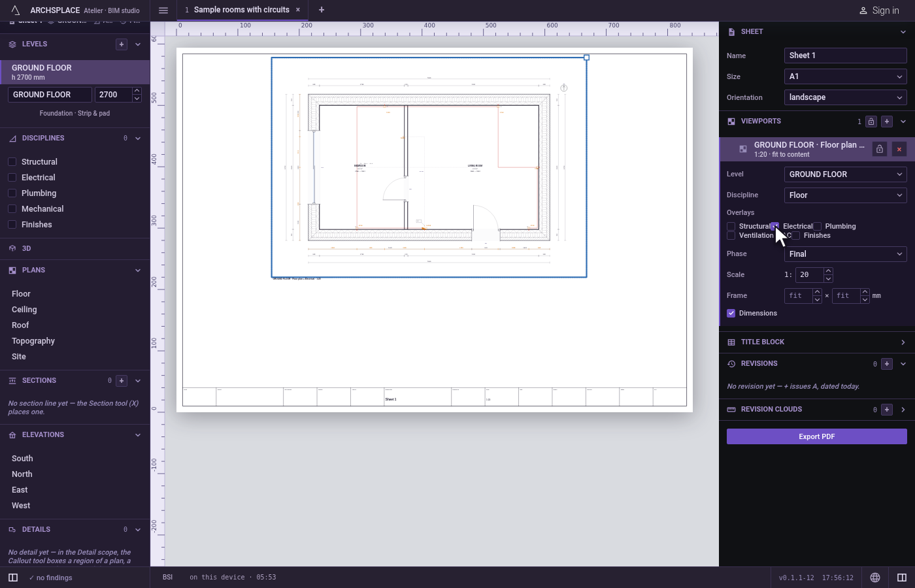Add a new level with the plus button
The image size is (915, 588).
[x=121, y=44]
